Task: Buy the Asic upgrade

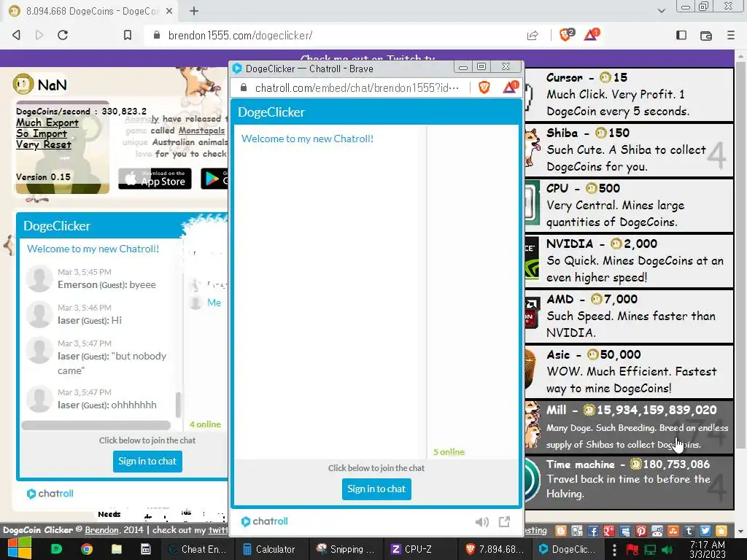Action: point(629,371)
